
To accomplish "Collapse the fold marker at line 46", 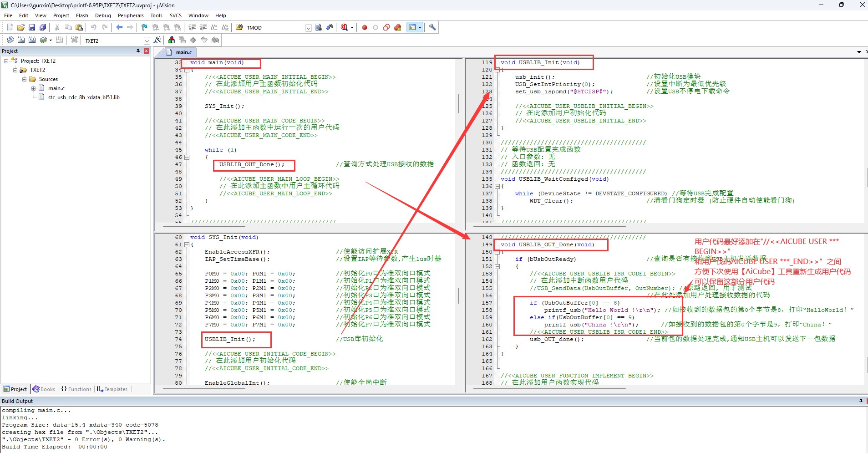I will point(187,157).
